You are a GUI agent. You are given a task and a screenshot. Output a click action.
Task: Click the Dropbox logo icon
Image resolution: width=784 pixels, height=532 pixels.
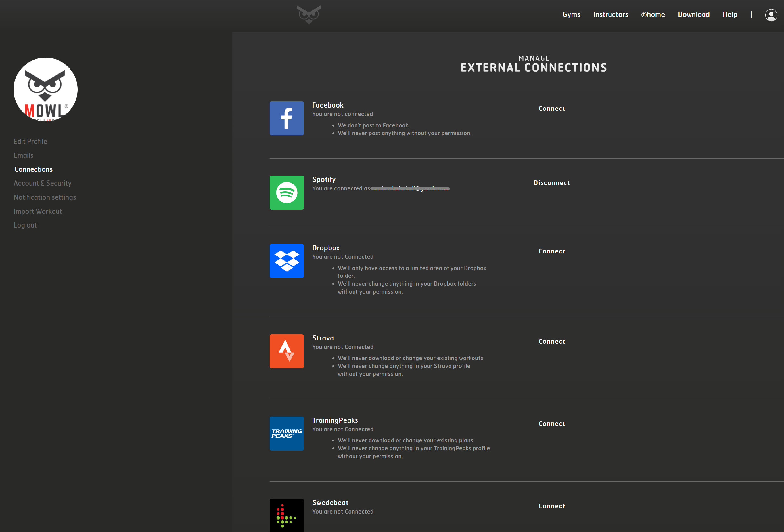(287, 261)
